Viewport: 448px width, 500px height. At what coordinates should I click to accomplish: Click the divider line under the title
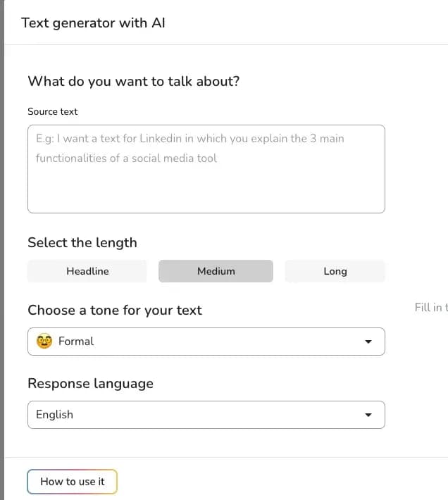click(x=226, y=44)
